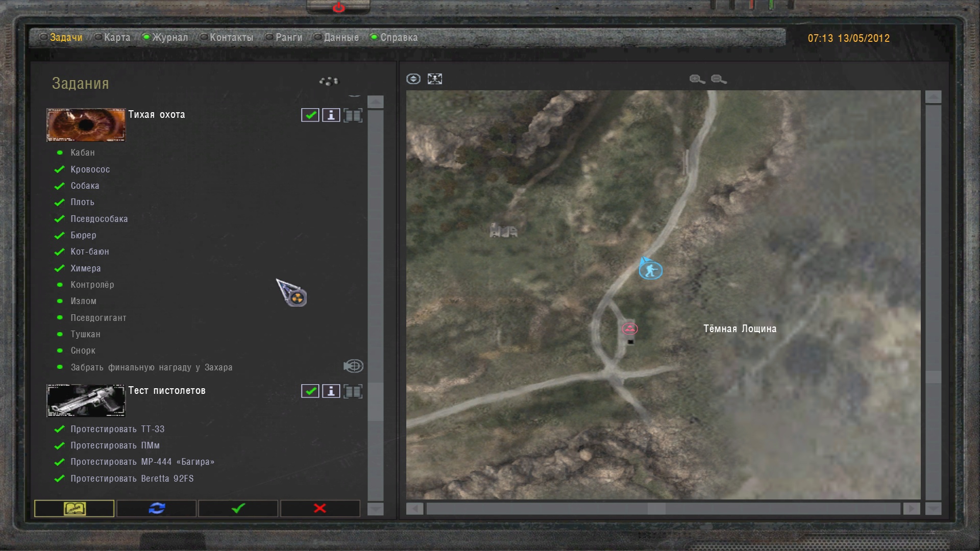Select Протестировать Beretta 92FS subtask

pyautogui.click(x=132, y=479)
